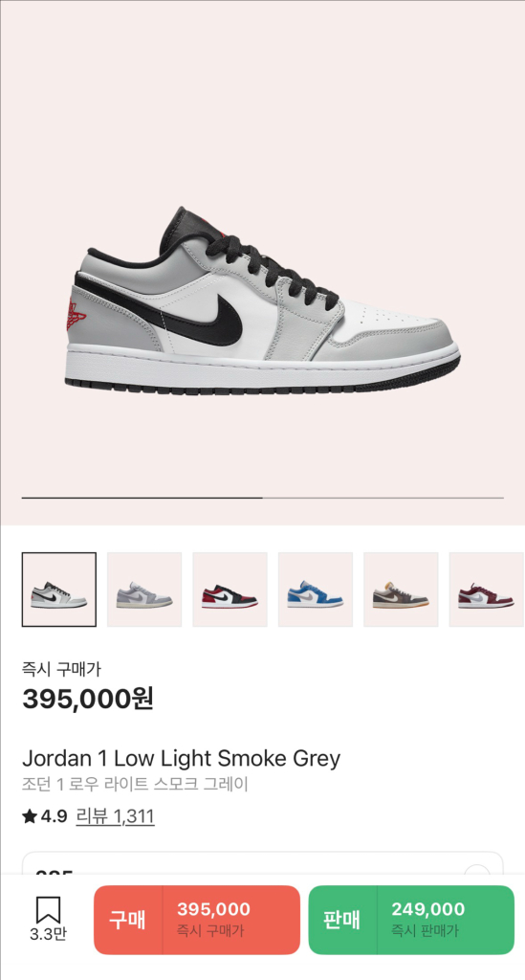This screenshot has height=980, width=525.
Task: Tap the Jordan 1 Low Light Smoke Grey title
Action: coord(181,759)
